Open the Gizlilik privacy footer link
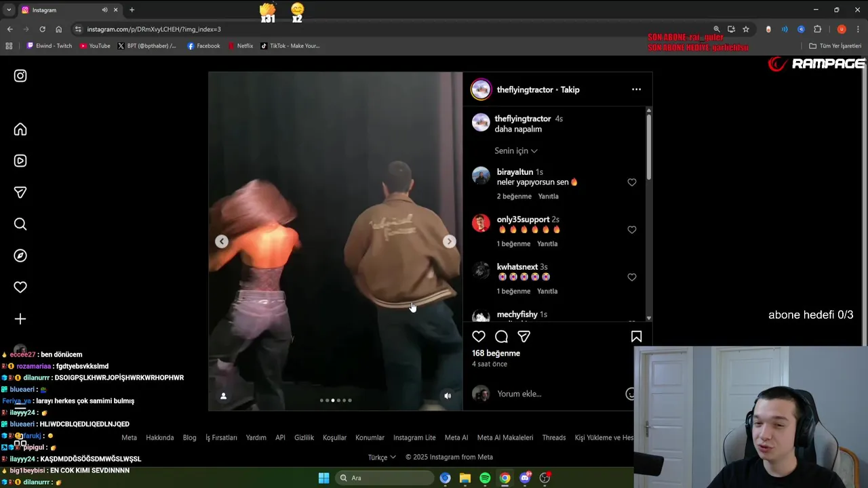This screenshot has width=868, height=488. point(304,438)
